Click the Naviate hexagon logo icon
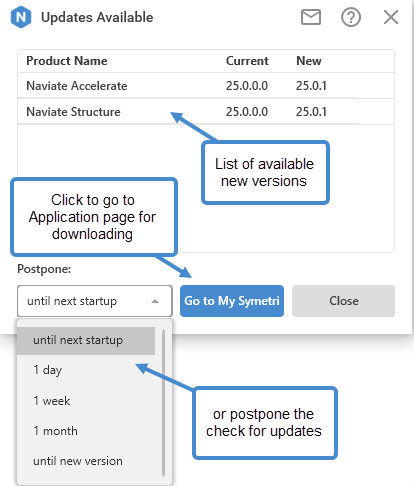The width and height of the screenshot is (414, 486). [x=21, y=17]
